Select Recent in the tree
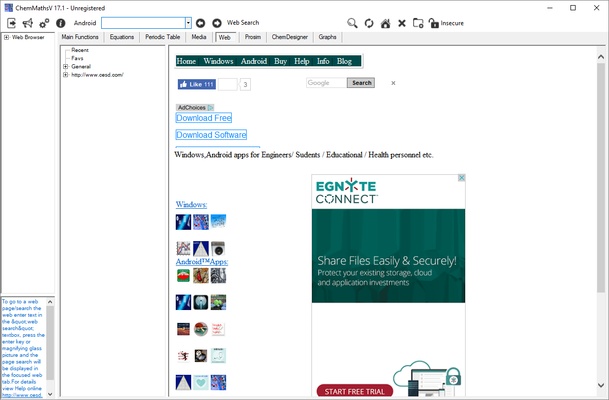Viewport: 609px width, 400px height. [x=80, y=50]
